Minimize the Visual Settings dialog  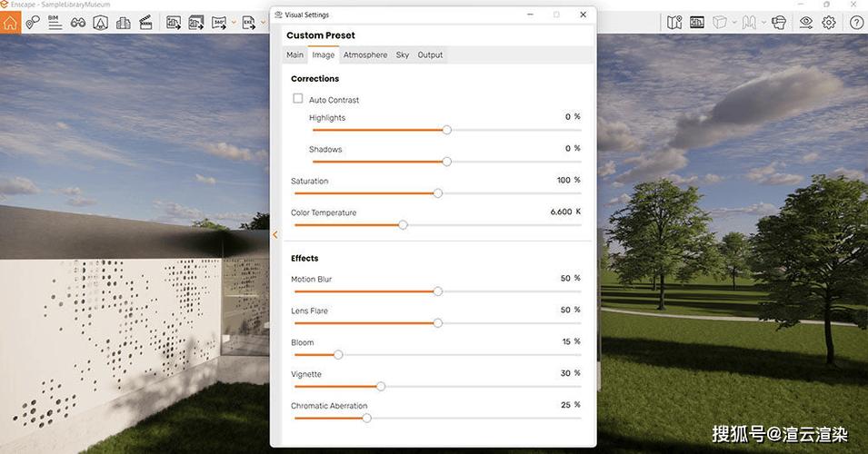pos(530,15)
